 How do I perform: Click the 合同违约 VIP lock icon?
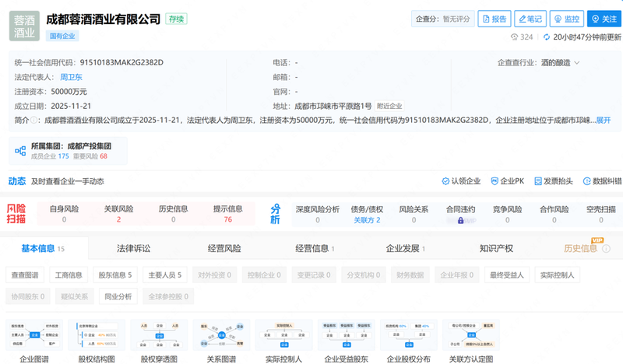click(x=460, y=220)
